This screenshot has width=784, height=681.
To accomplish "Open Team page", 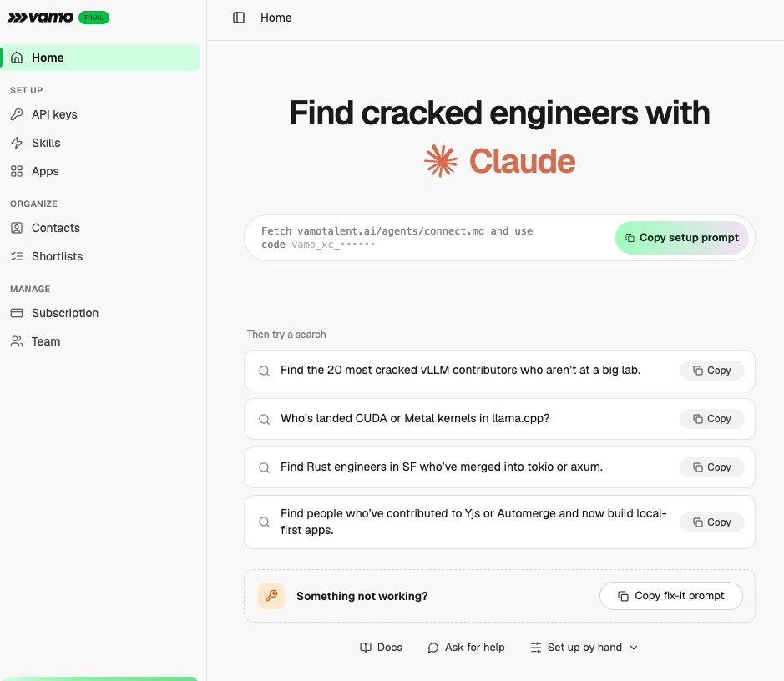I will point(100,341).
